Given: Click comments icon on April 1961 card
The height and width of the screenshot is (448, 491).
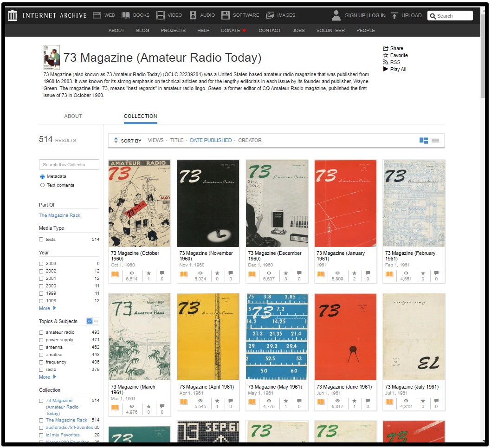Looking at the screenshot, I should point(231,401).
